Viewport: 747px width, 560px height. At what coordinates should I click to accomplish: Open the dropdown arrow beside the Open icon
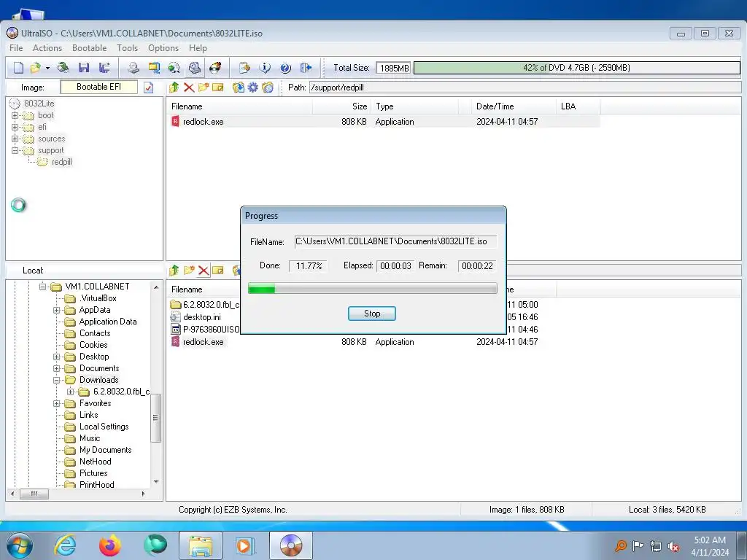47,68
